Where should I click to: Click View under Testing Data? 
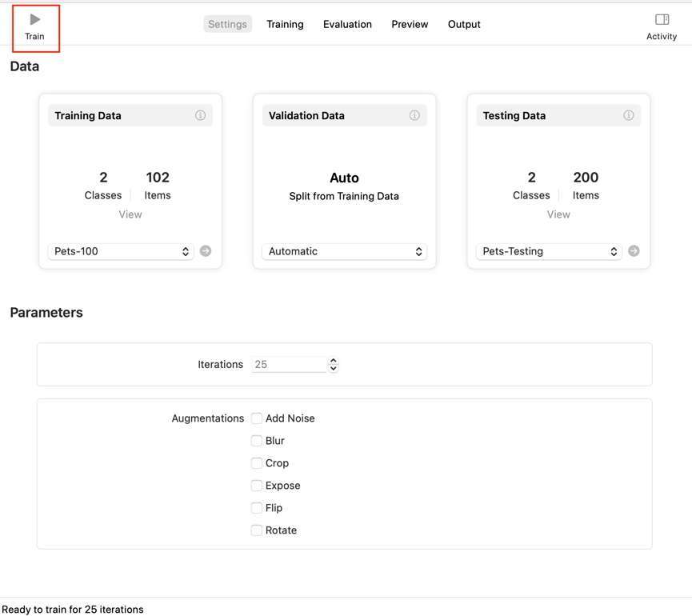point(558,214)
